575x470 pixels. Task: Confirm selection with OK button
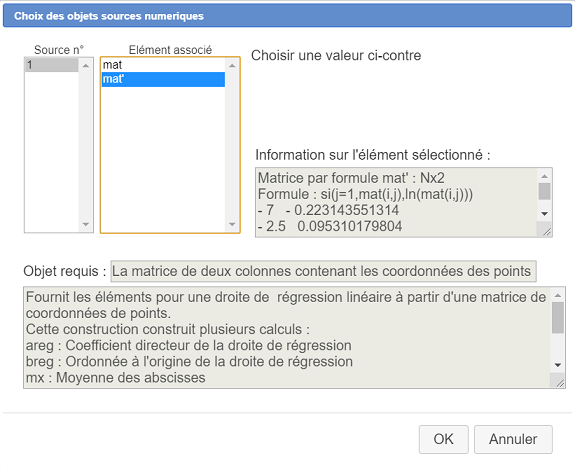click(x=444, y=439)
